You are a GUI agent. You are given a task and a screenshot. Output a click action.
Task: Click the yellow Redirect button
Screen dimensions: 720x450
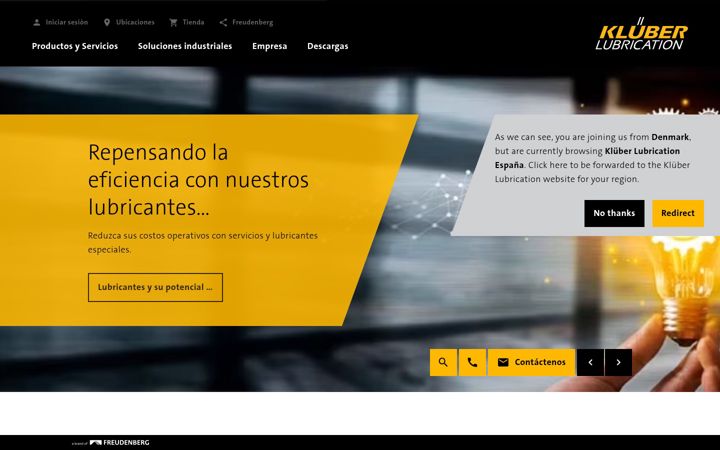(x=678, y=213)
